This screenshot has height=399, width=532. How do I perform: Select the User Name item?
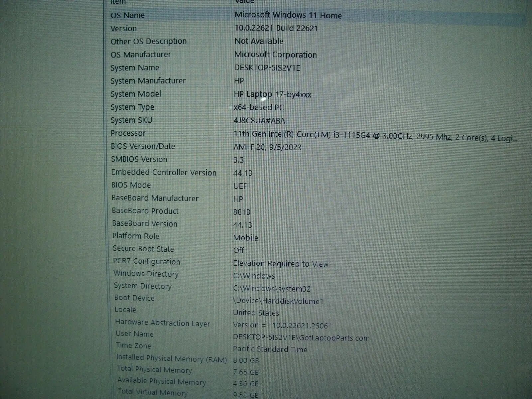pyautogui.click(x=135, y=334)
